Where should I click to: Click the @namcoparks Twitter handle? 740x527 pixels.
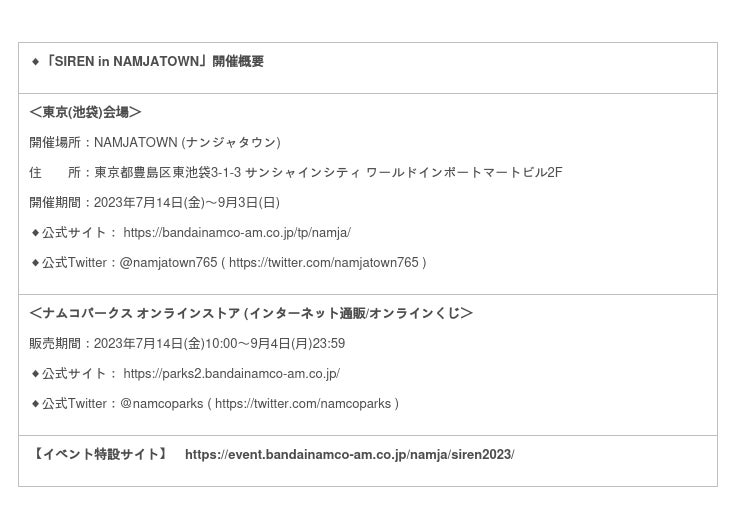point(161,404)
